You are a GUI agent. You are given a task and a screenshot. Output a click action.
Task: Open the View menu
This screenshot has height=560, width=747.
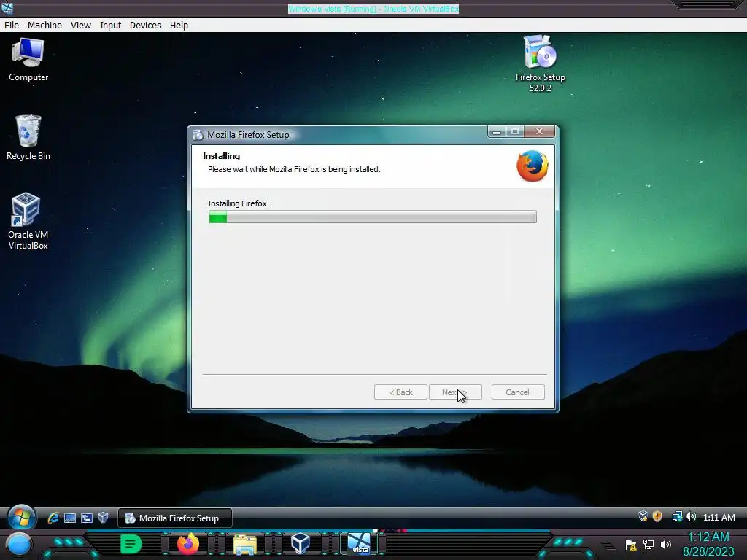point(80,26)
